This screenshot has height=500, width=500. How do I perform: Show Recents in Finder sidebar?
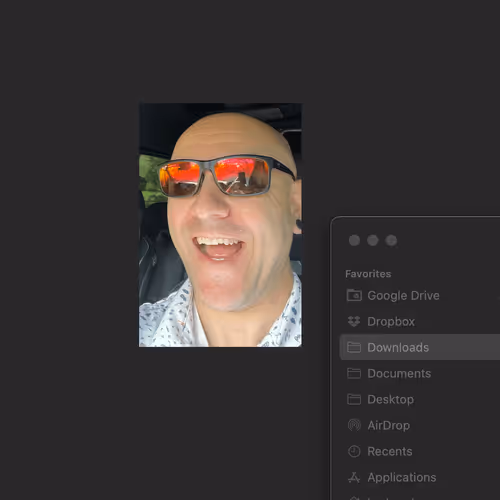(419, 451)
